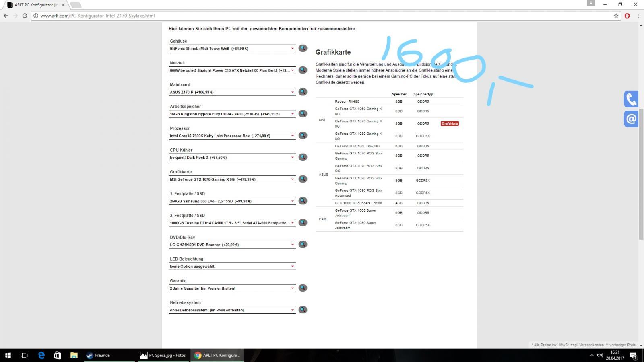Click the blue phone contact icon
Viewport: 644px width, 362px height.
[x=631, y=99]
